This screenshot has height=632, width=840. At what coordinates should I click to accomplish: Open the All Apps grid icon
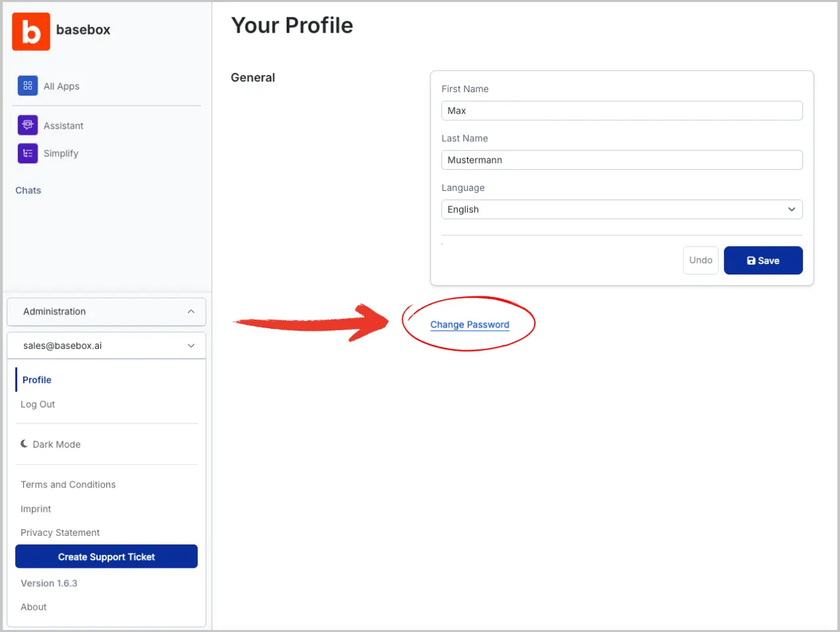[28, 86]
